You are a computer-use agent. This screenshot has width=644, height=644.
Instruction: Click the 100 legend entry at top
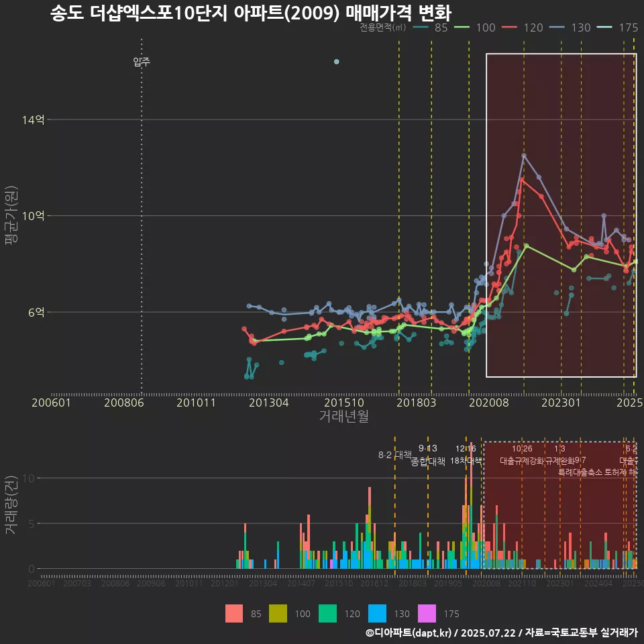(475, 28)
